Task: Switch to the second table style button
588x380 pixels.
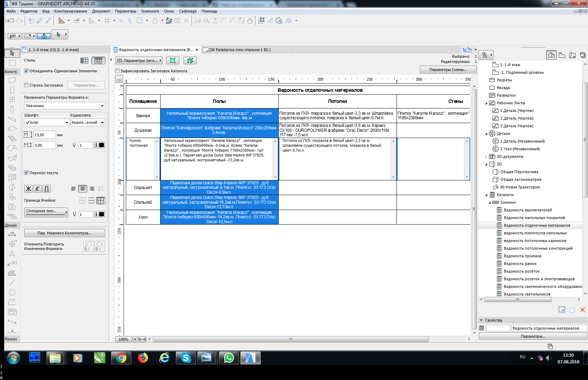Action: click(98, 60)
